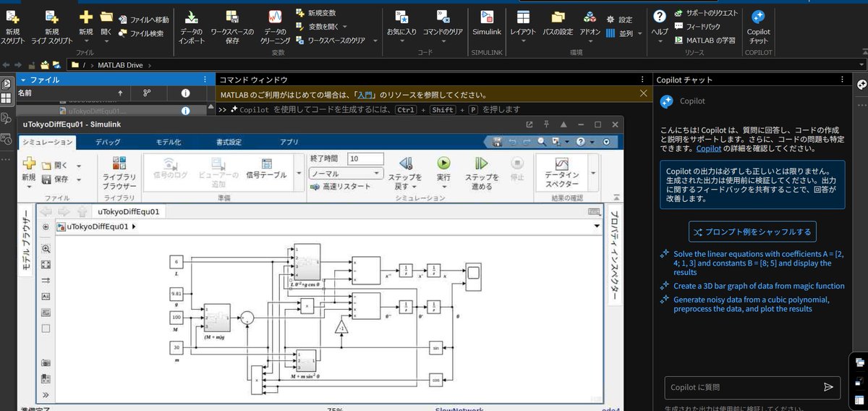
Task: Click the save icon in Simulink quick access bar
Action: [496, 142]
